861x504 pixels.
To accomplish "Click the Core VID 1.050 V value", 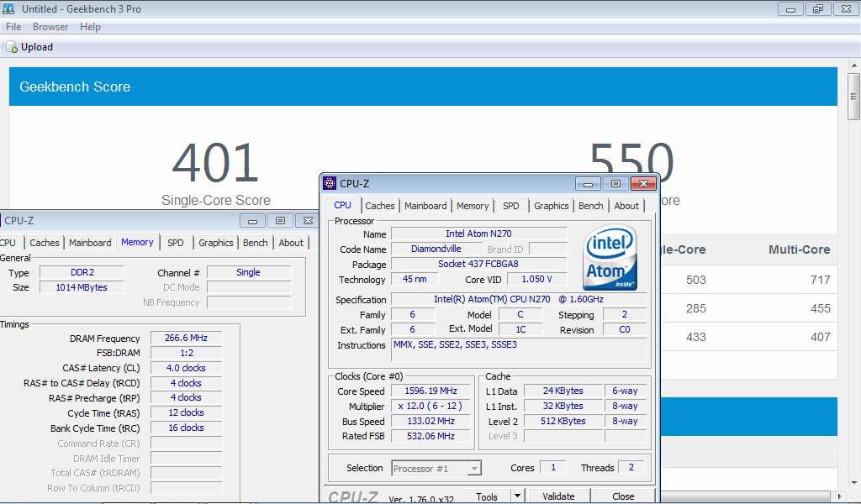I will pos(536,279).
